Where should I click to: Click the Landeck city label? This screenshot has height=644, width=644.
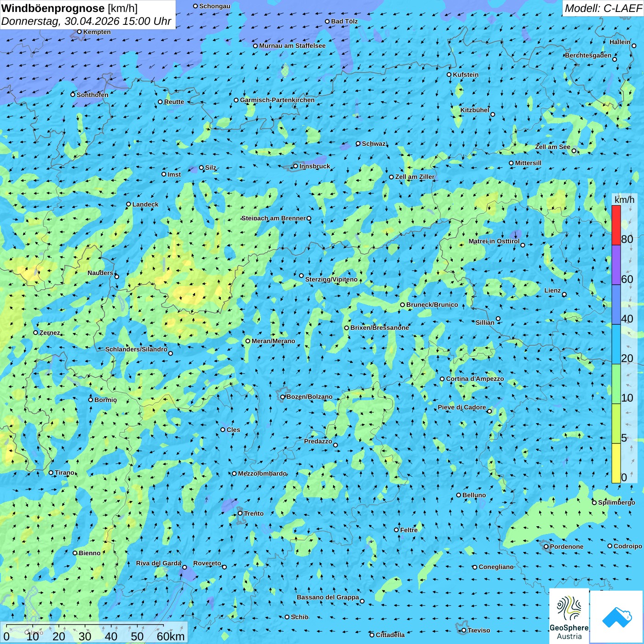coord(145,204)
